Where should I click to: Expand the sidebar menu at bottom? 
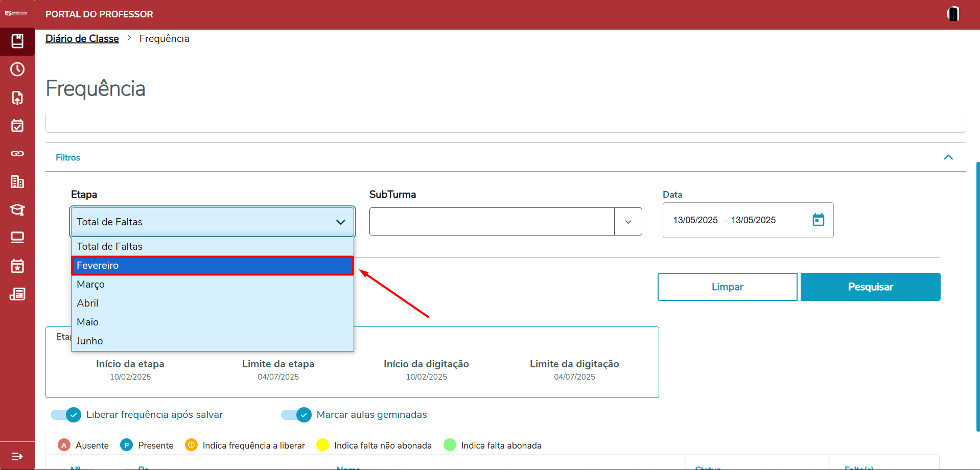(x=17, y=456)
